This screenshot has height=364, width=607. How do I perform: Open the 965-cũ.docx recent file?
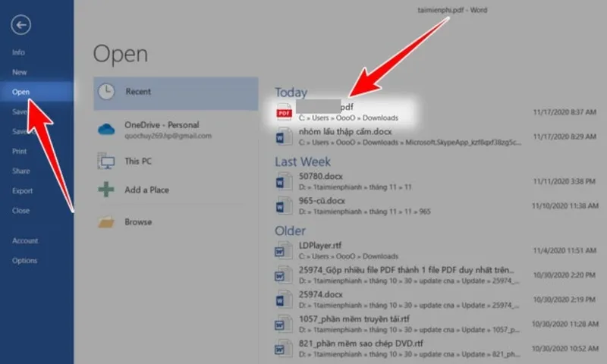point(322,199)
